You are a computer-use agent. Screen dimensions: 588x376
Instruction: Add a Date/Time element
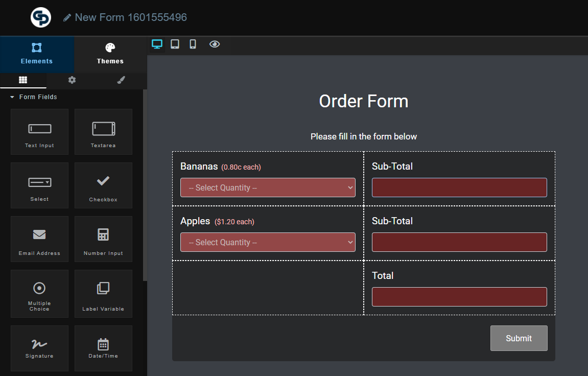coord(103,348)
